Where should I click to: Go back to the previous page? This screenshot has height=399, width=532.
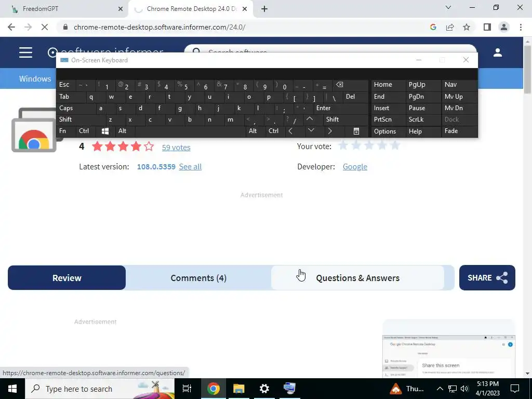11,27
